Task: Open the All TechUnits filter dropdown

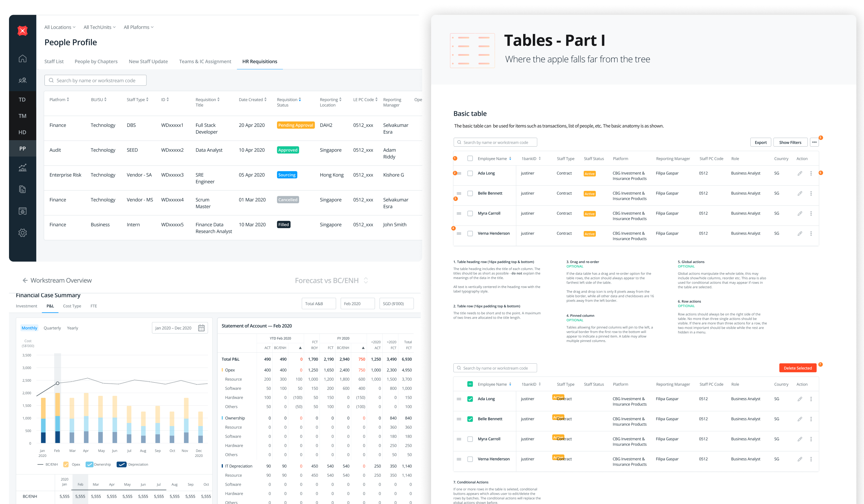Action: [99, 27]
